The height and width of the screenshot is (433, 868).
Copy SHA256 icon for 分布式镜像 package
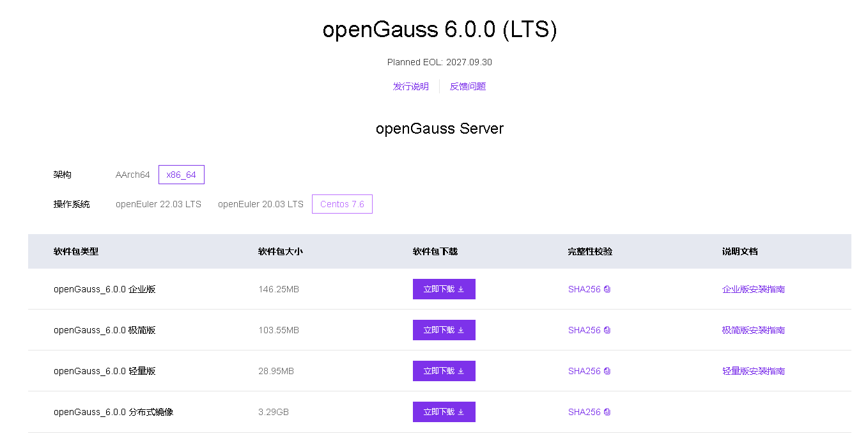pos(607,412)
